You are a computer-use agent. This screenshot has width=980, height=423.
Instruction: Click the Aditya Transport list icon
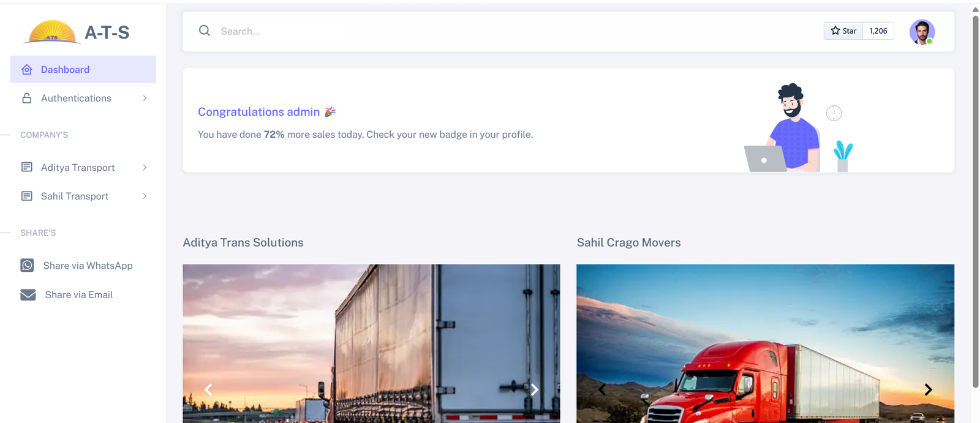click(27, 167)
